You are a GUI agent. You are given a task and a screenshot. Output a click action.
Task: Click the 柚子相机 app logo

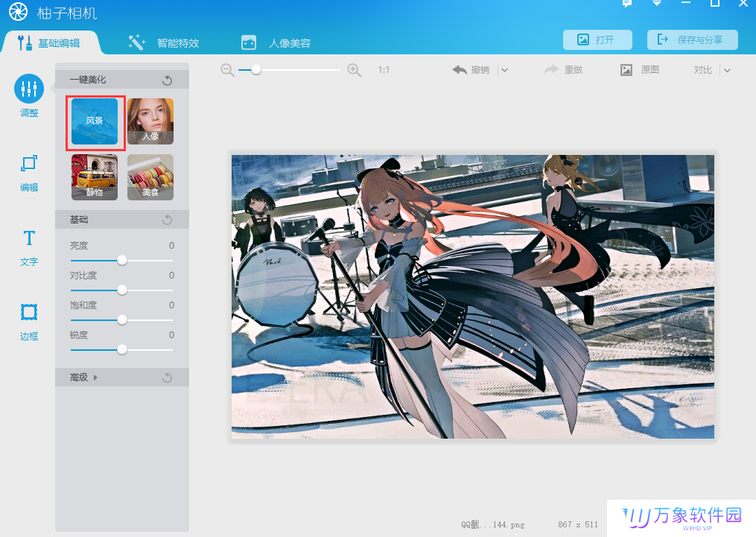pyautogui.click(x=19, y=12)
